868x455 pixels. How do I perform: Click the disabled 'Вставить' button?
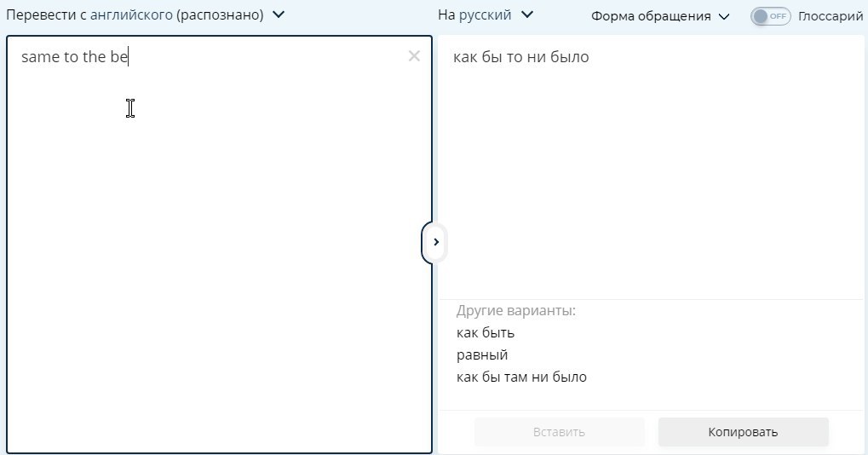pyautogui.click(x=559, y=432)
